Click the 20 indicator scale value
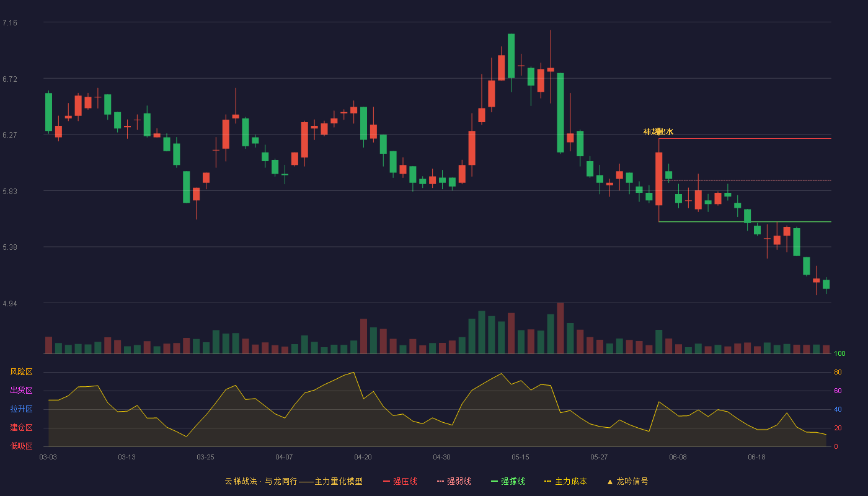This screenshot has width=868, height=496. (x=838, y=428)
